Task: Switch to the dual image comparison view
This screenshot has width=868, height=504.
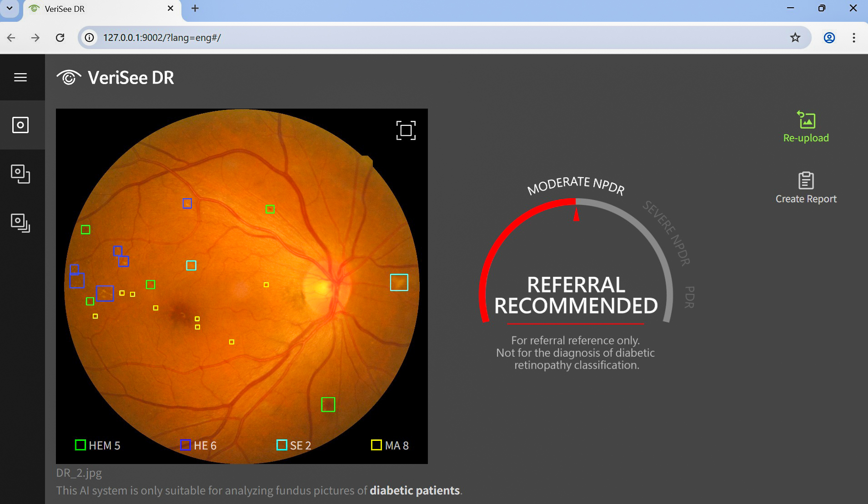Action: (20, 175)
